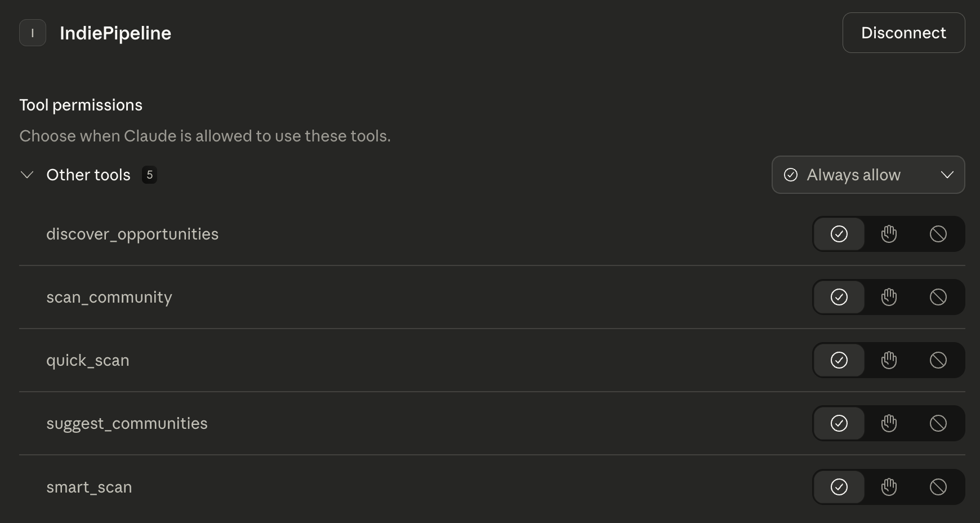This screenshot has height=523, width=980.
Task: Enable always allow for quick_scan
Action: tap(839, 360)
